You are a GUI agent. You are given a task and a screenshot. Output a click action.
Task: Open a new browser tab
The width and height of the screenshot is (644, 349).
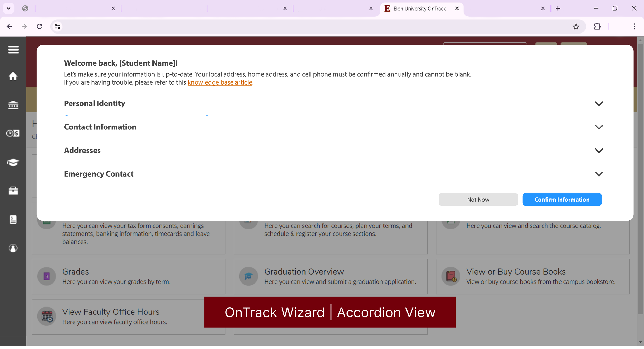[x=558, y=9]
